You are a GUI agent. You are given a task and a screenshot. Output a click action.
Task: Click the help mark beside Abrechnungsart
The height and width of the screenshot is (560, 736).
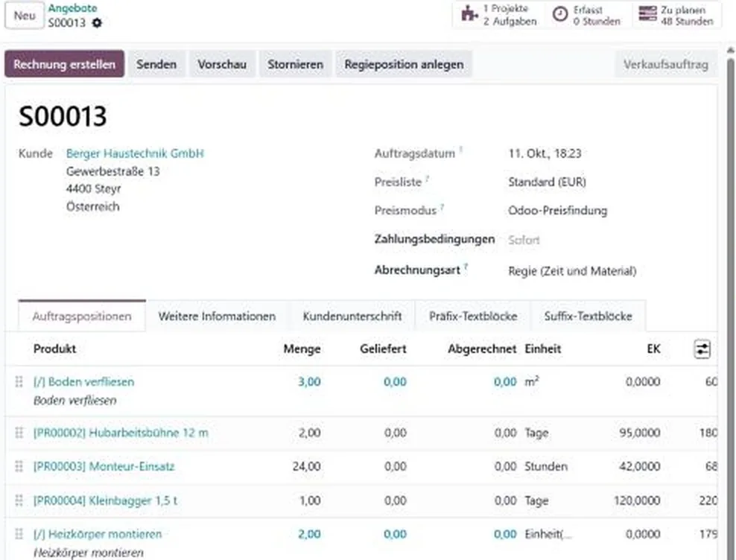[x=466, y=266]
